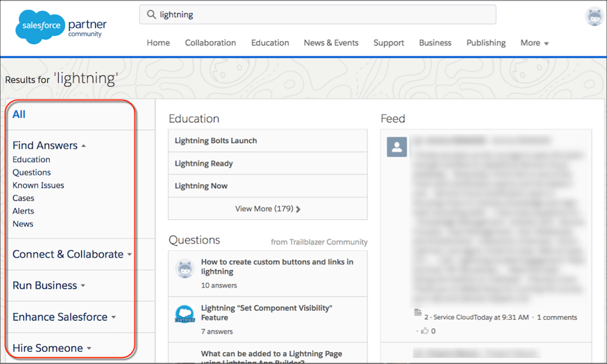Viewport: 607px width, 364px height.
Task: Open the Education nav tab
Action: (270, 43)
